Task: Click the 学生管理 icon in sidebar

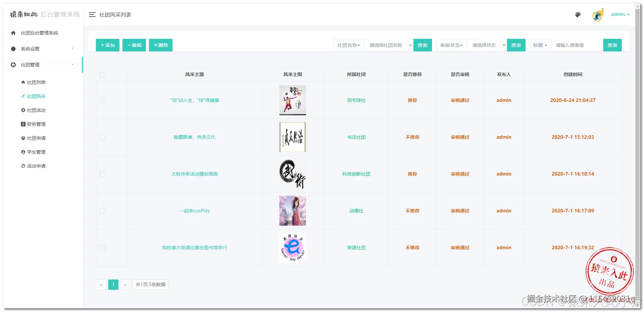Action: pyautogui.click(x=23, y=152)
